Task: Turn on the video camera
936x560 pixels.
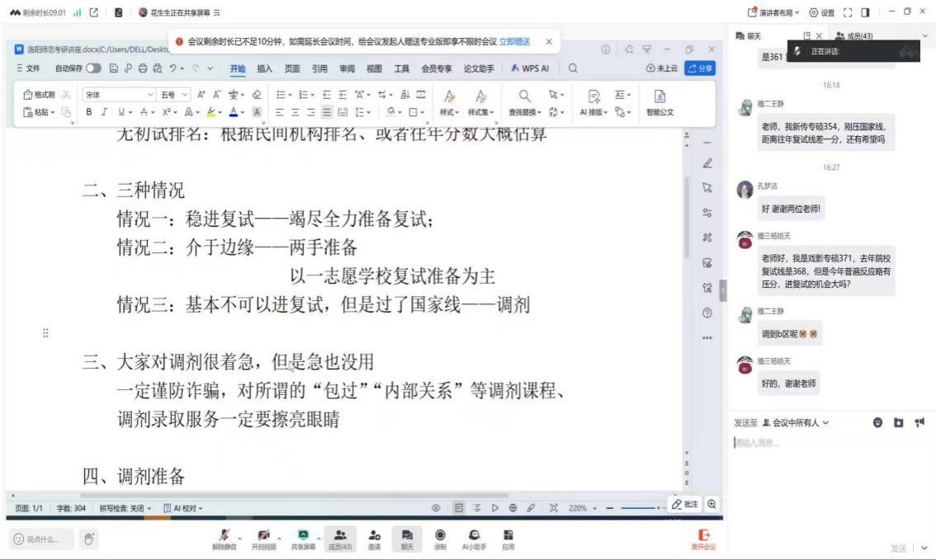Action: [262, 537]
